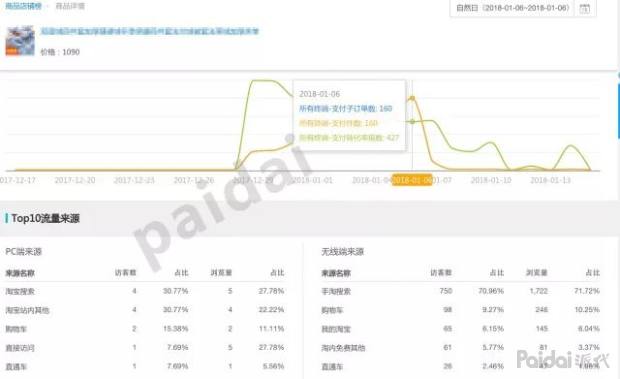Click the 2018-01-10 date on the chart axis
This screenshot has height=379, width=620.
[491, 180]
